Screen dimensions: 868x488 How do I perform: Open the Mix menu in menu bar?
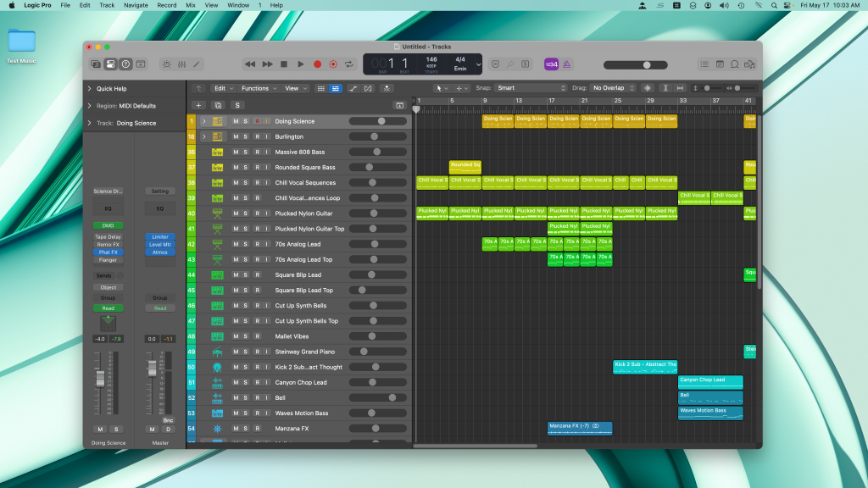pos(191,5)
